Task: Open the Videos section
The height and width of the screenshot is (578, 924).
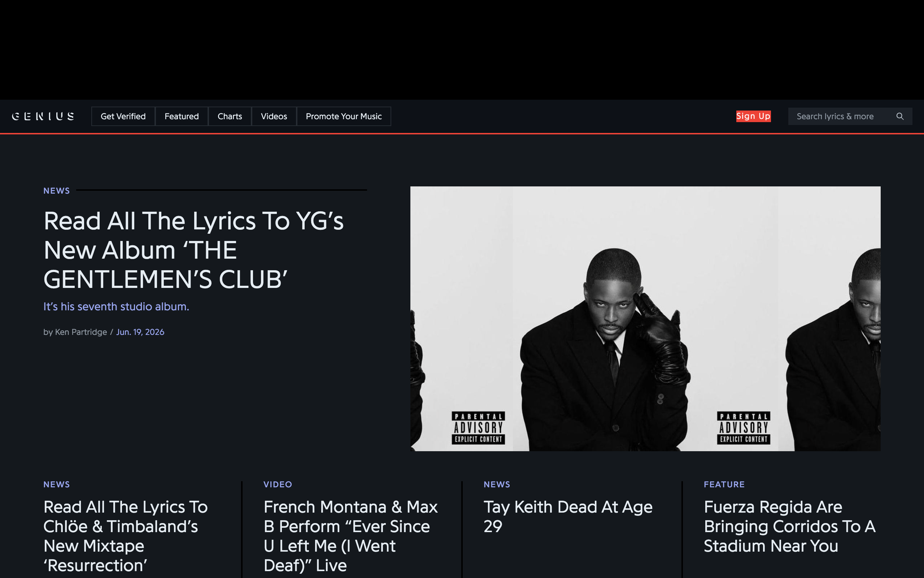Action: 274,116
